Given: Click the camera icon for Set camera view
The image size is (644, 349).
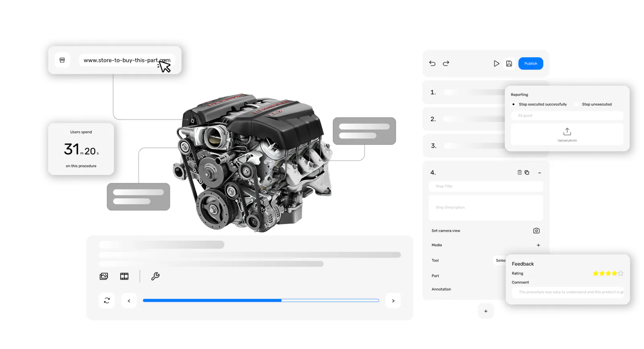Looking at the screenshot, I should pyautogui.click(x=536, y=231).
